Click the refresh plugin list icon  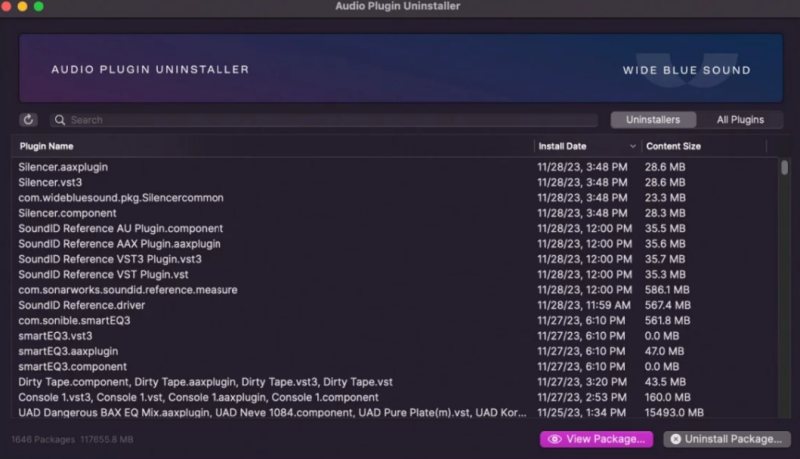click(28, 120)
